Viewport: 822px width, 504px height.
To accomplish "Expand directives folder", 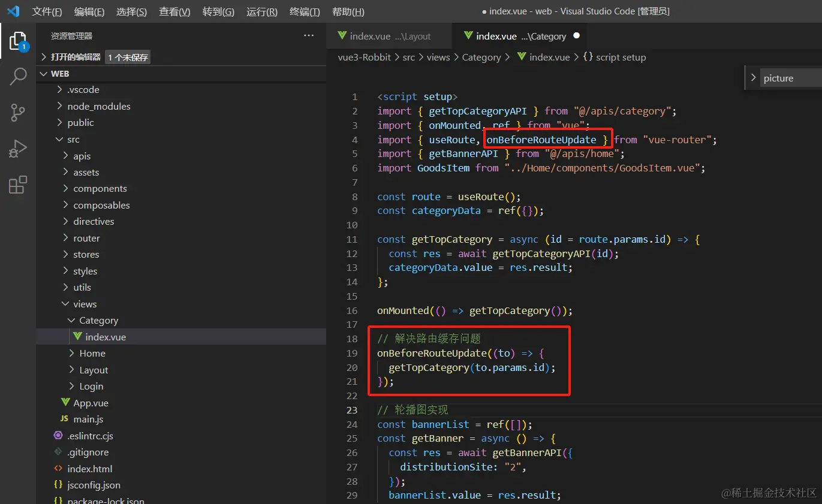I will (x=181, y=222).
